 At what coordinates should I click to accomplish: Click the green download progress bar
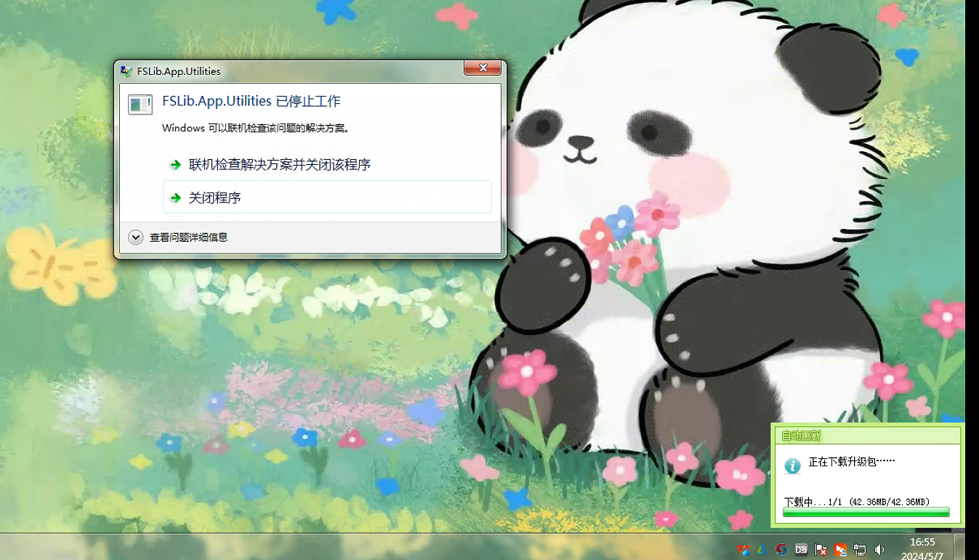(866, 513)
